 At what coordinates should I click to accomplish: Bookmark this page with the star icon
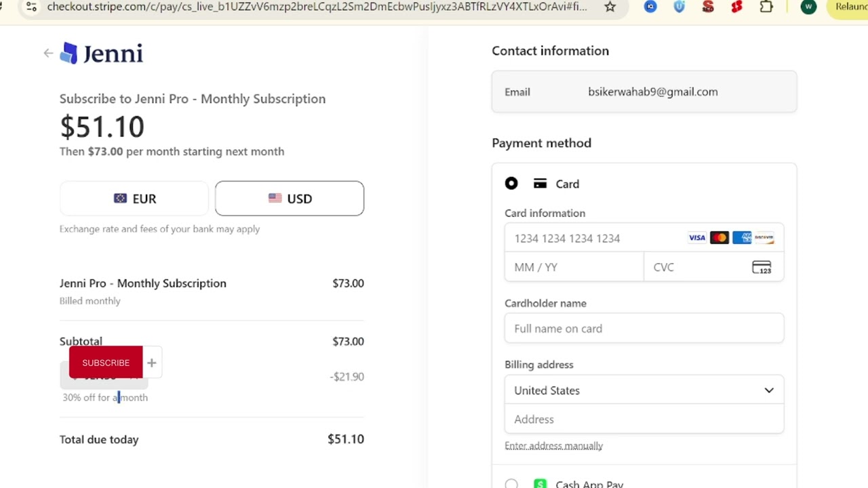point(610,7)
